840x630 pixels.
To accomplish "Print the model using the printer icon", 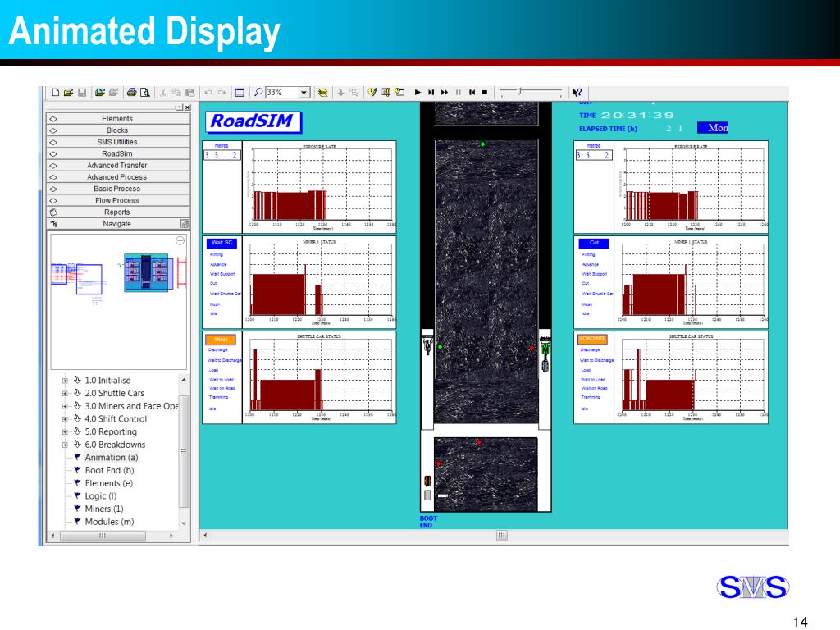I will tap(131, 93).
